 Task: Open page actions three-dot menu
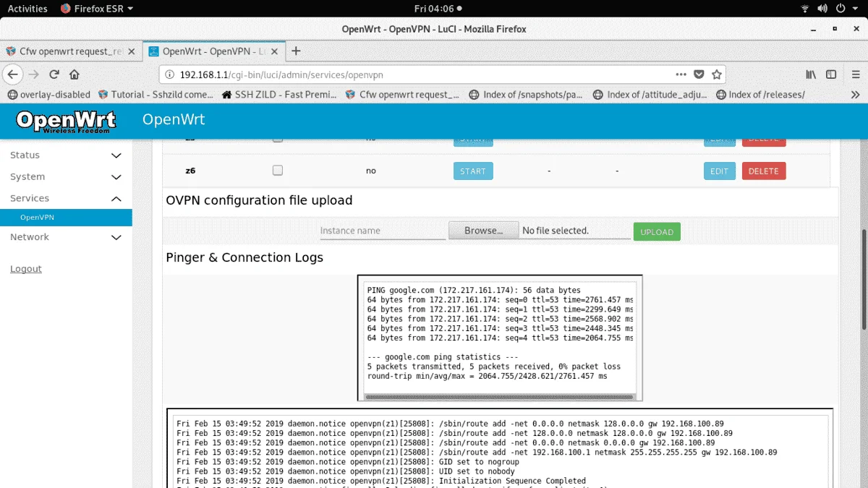[x=681, y=74]
